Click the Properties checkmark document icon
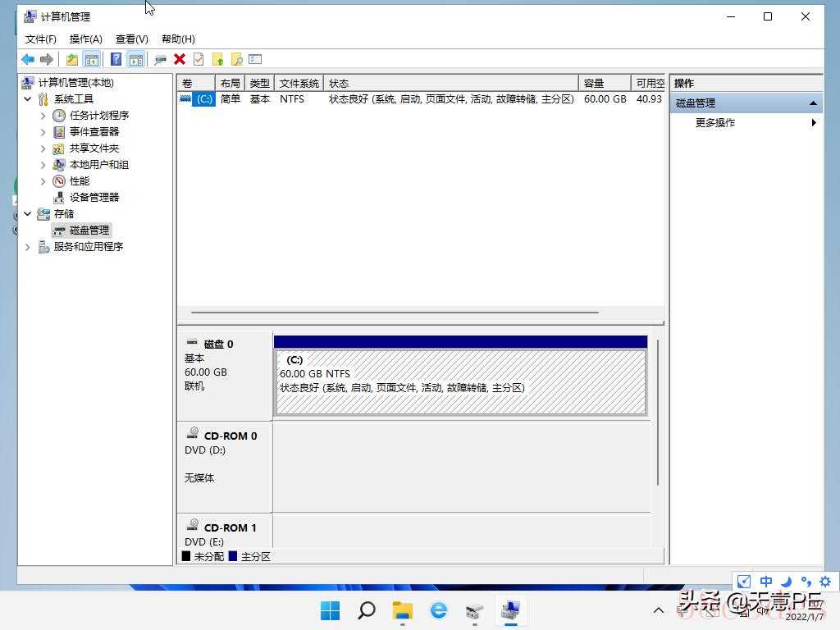 point(198,59)
